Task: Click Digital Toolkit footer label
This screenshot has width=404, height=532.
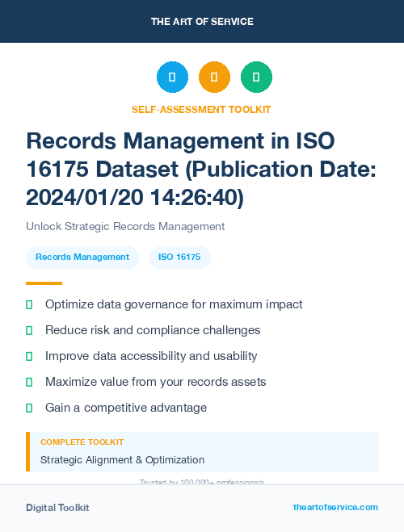Action: point(57,508)
